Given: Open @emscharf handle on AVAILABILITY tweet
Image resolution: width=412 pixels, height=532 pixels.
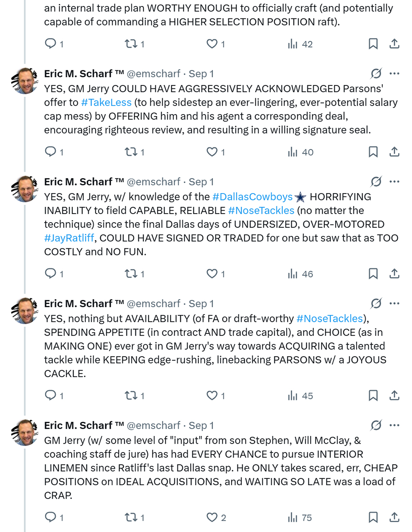Looking at the screenshot, I should coord(153,304).
